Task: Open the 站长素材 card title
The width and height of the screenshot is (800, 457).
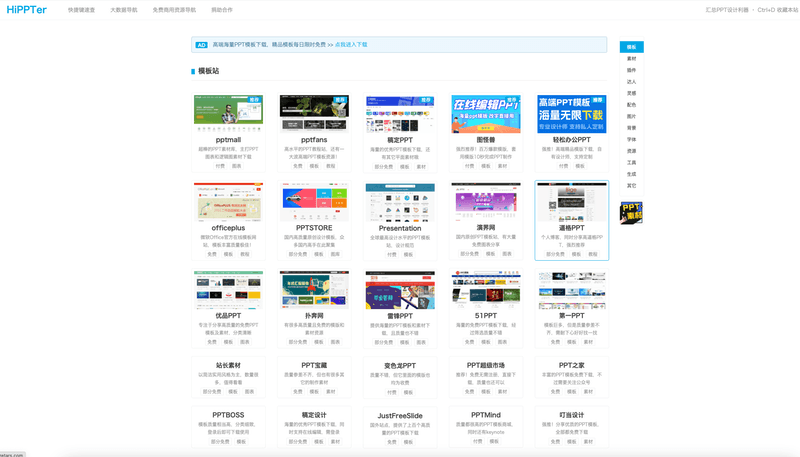Action: click(x=228, y=365)
